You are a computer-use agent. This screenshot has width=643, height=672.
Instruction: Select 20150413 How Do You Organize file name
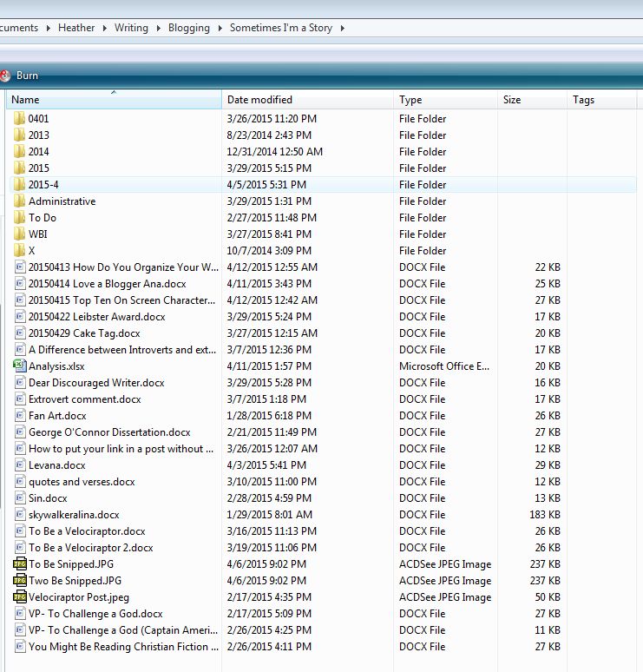click(124, 267)
